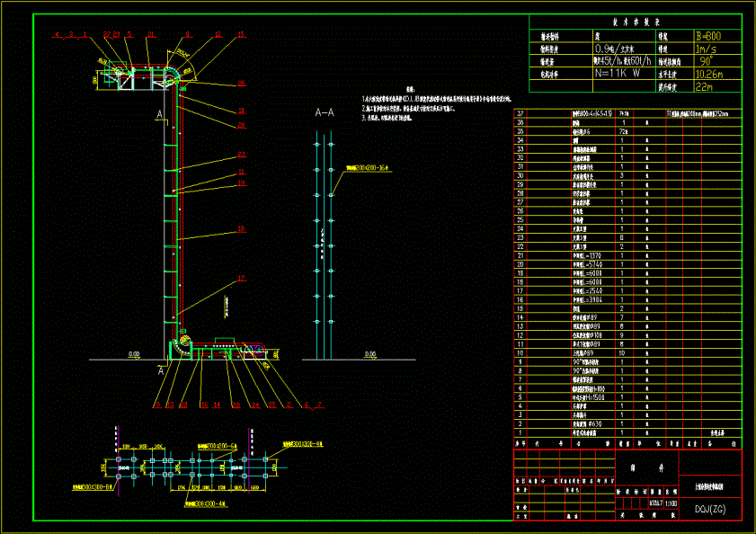
Task: Select the 72m quantity in parts list
Action: (x=623, y=131)
